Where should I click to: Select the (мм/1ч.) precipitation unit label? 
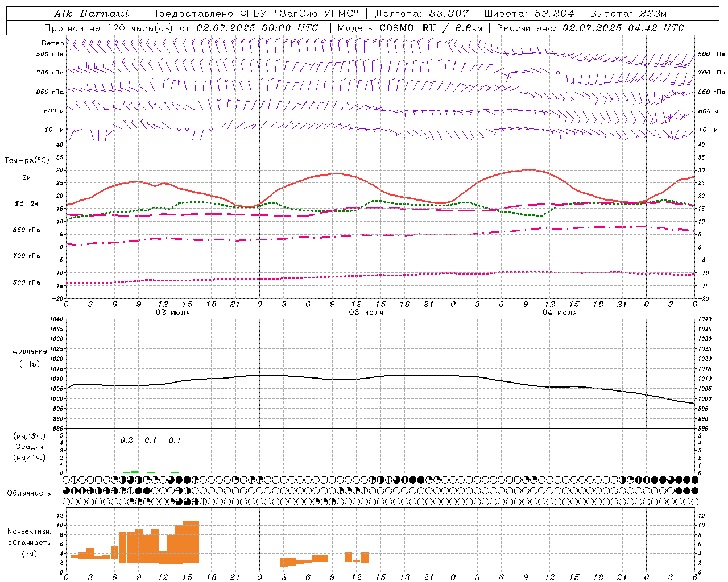click(30, 458)
